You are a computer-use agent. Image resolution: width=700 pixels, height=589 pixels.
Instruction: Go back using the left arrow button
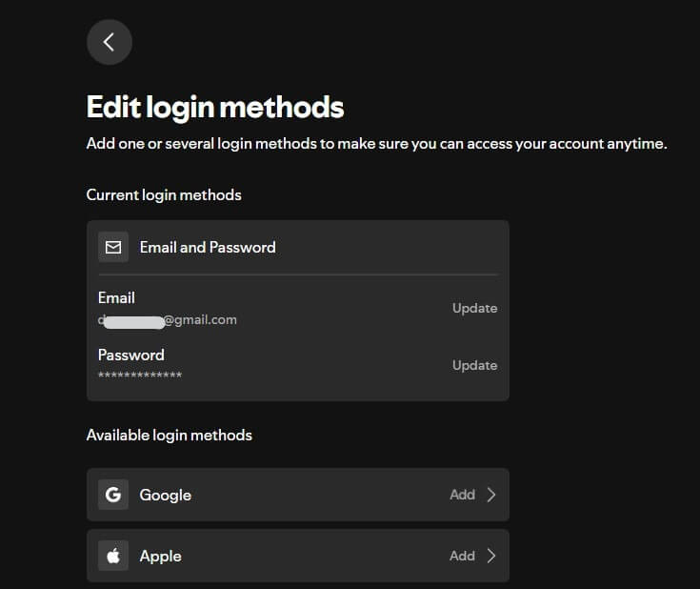tap(109, 42)
